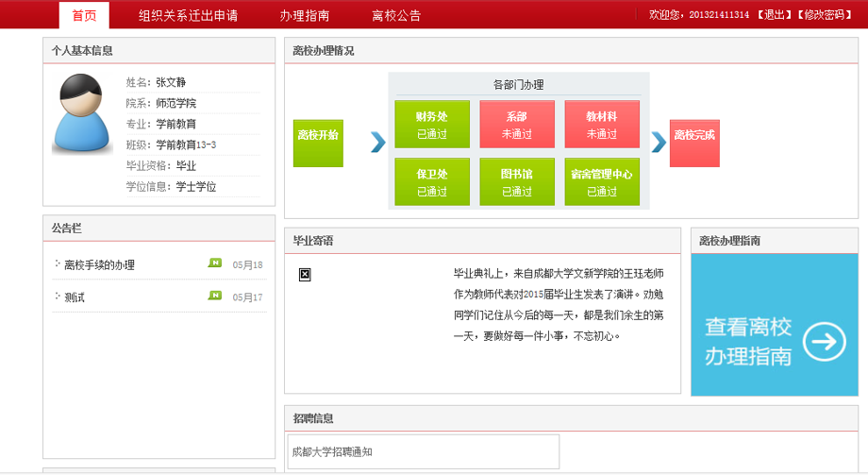Open the 办理指南 menu item
Viewport: 868px width, 475px height.
click(305, 15)
